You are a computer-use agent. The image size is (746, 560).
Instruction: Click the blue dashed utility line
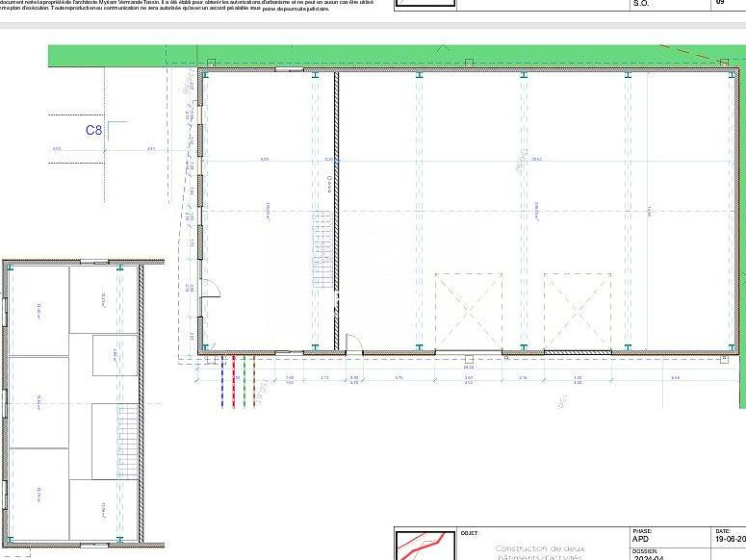pyautogui.click(x=222, y=381)
